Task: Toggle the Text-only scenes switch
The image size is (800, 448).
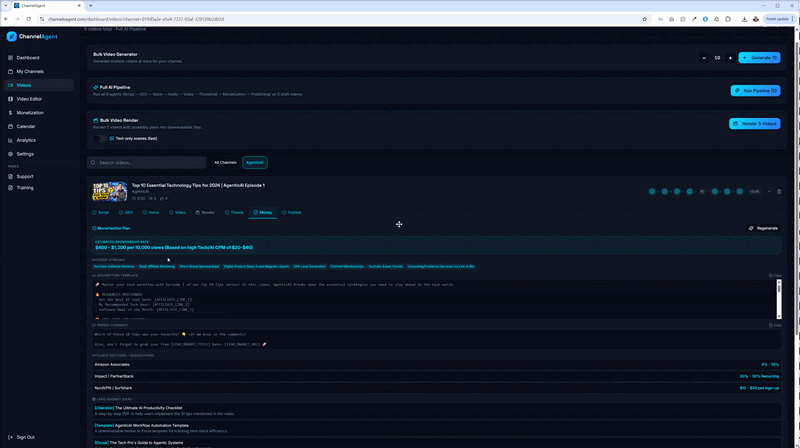Action: tap(101, 138)
